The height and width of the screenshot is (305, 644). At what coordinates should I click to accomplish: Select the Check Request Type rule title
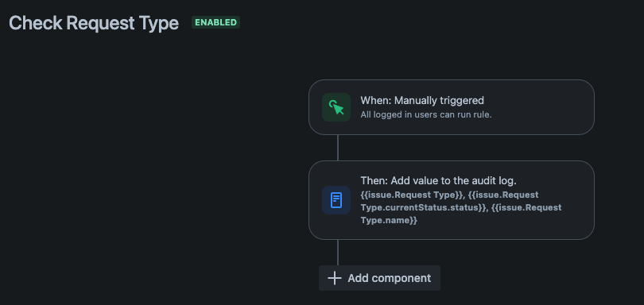94,23
